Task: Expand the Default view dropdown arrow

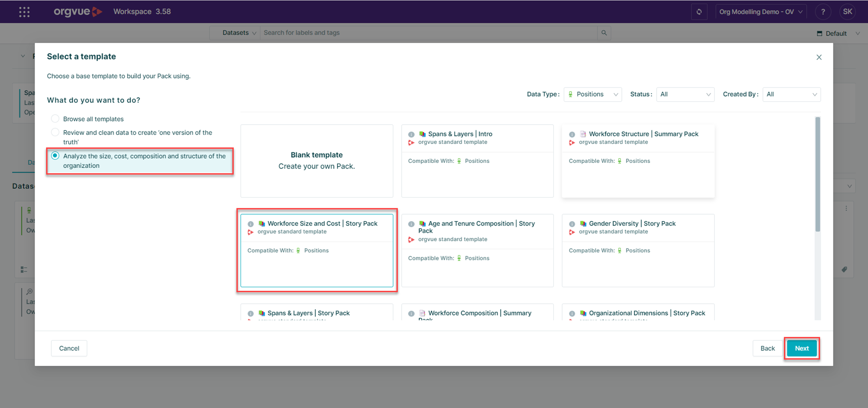Action: pyautogui.click(x=858, y=33)
